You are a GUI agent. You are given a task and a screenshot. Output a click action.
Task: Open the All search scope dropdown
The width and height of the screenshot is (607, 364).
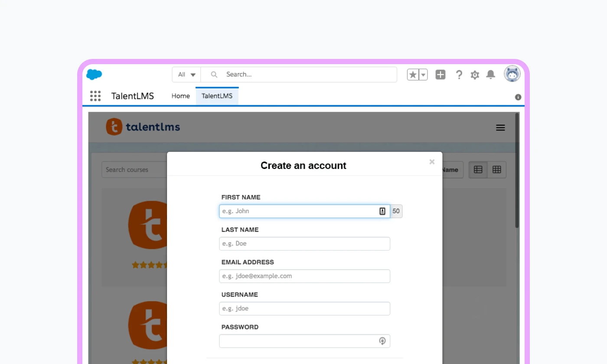187,75
